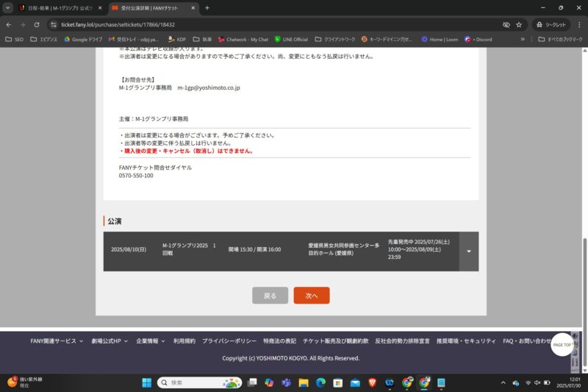Launch Microsoft Edge from the taskbar
The image size is (588, 392).
pos(320,382)
